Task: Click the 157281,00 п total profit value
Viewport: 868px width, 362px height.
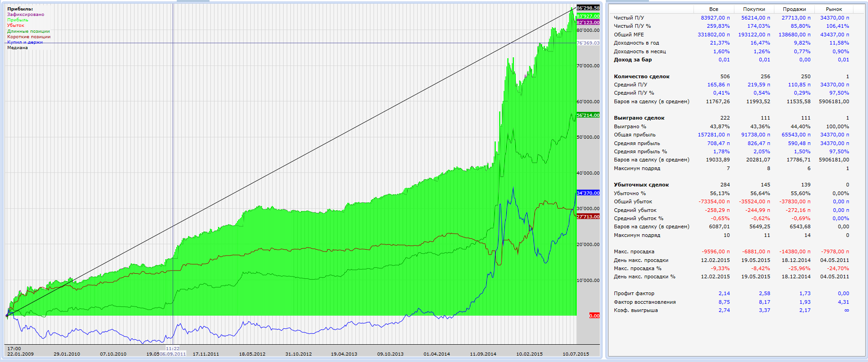Action: click(x=714, y=135)
